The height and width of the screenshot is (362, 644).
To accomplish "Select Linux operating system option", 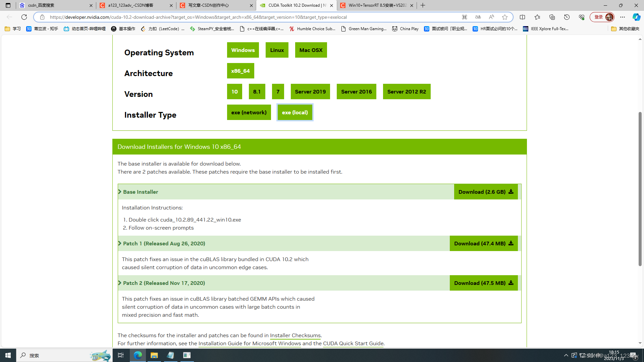I will point(277,50).
